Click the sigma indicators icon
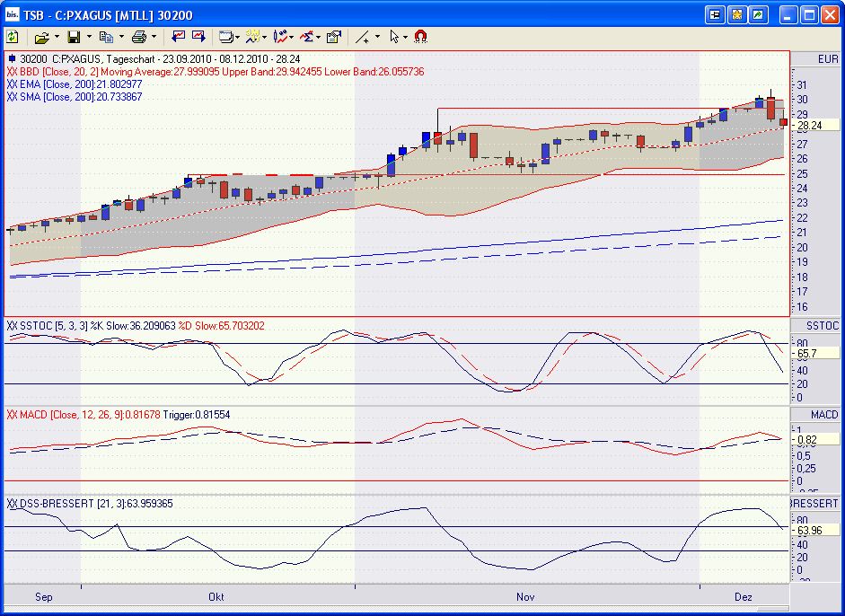Image resolution: width=845 pixels, height=616 pixels. (306, 37)
